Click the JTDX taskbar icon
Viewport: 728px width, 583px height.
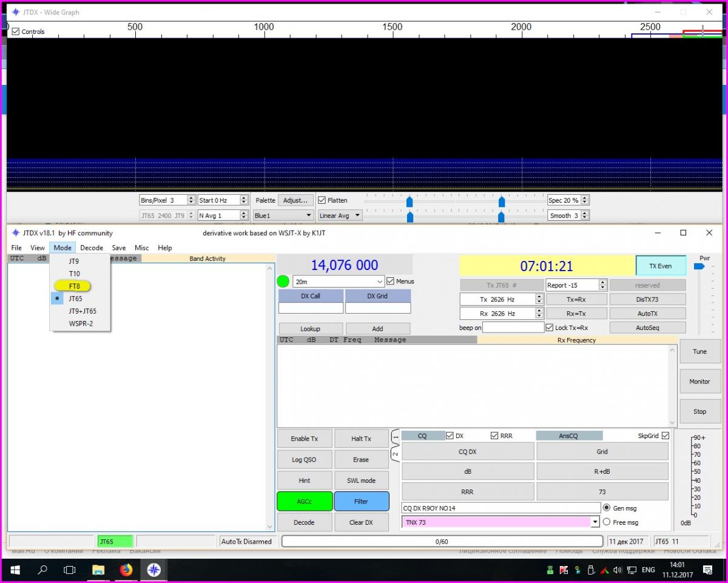154,570
